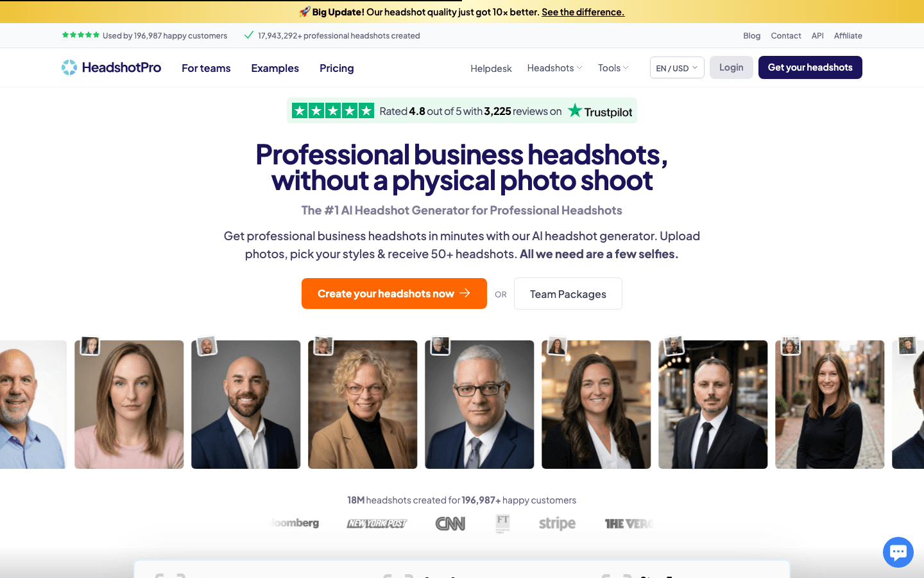
Task: Open the Team Packages option
Action: pos(567,293)
